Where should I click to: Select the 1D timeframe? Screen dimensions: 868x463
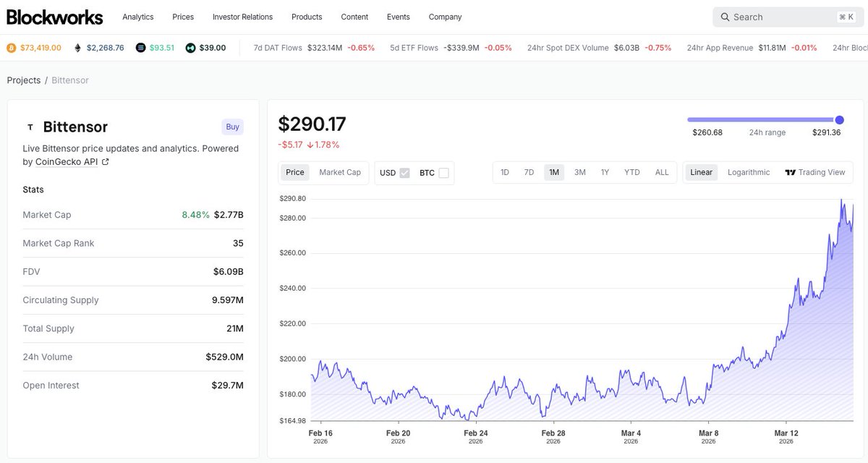coord(505,172)
